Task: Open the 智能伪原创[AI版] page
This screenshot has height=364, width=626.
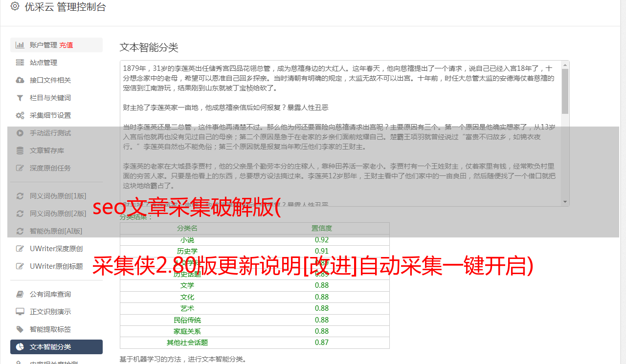Action: coord(56,231)
